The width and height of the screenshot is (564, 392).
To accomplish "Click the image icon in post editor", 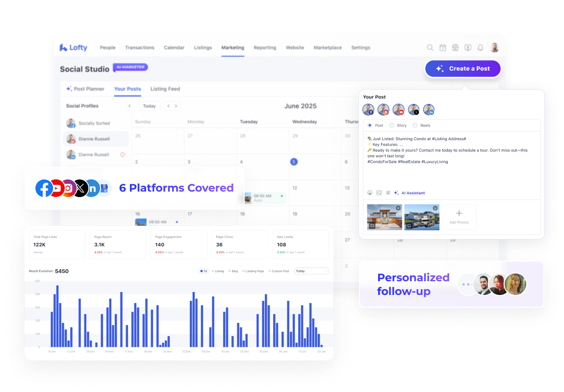I will (x=379, y=193).
